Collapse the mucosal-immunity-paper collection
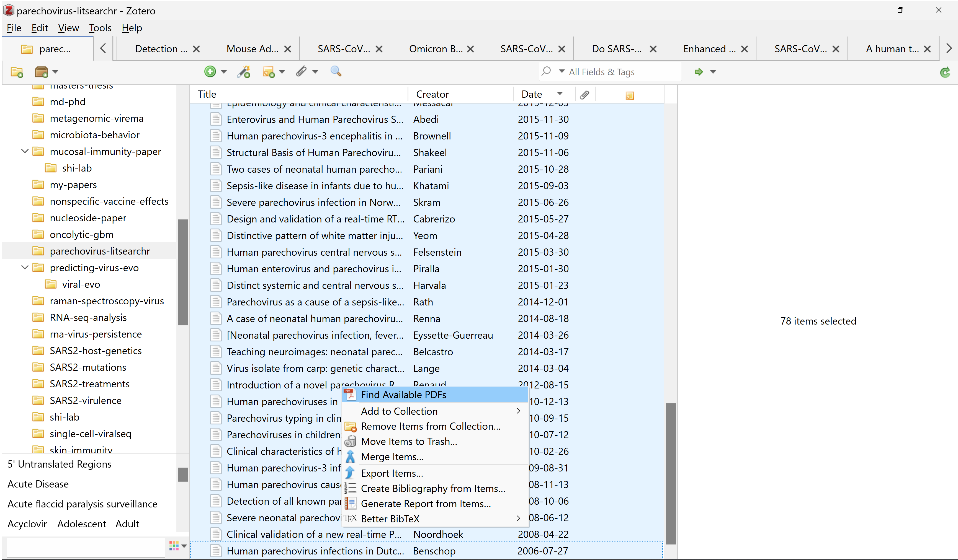958x560 pixels. click(x=25, y=151)
